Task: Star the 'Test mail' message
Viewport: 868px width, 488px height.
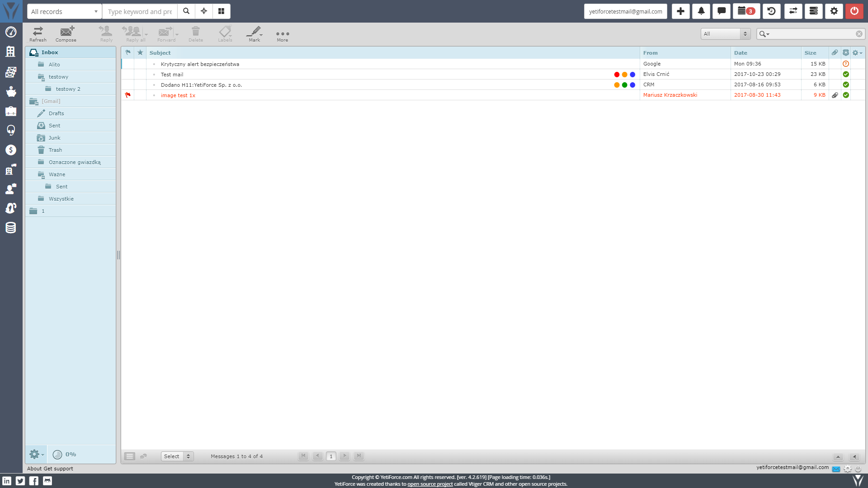Action: coord(140,74)
